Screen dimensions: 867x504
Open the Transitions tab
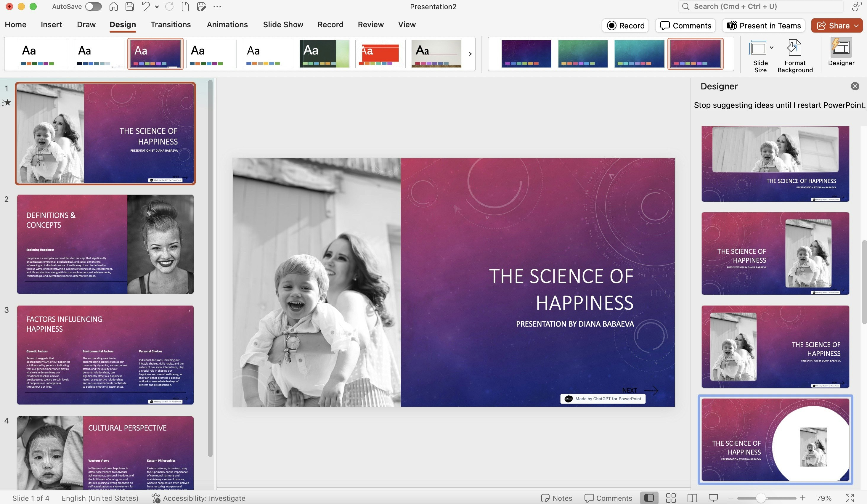pyautogui.click(x=170, y=24)
